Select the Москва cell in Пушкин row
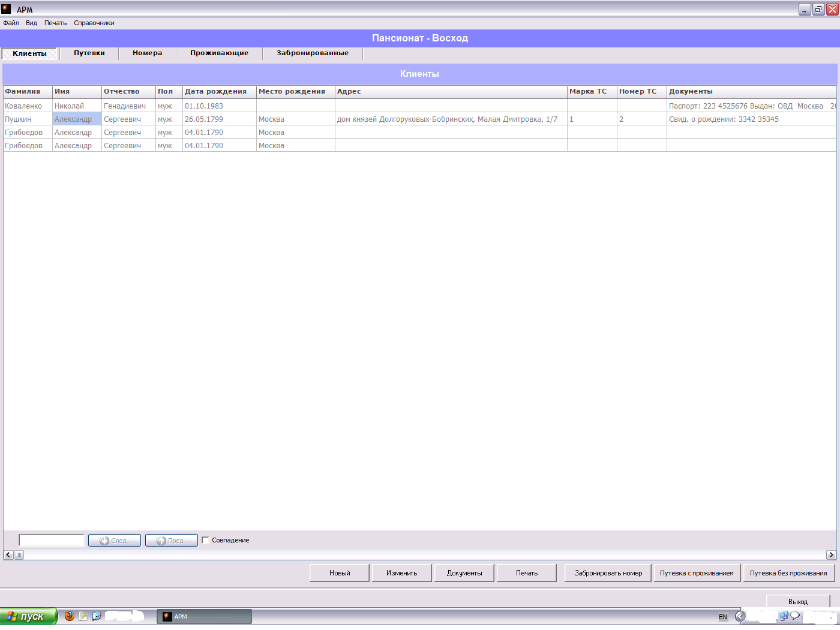 [296, 119]
